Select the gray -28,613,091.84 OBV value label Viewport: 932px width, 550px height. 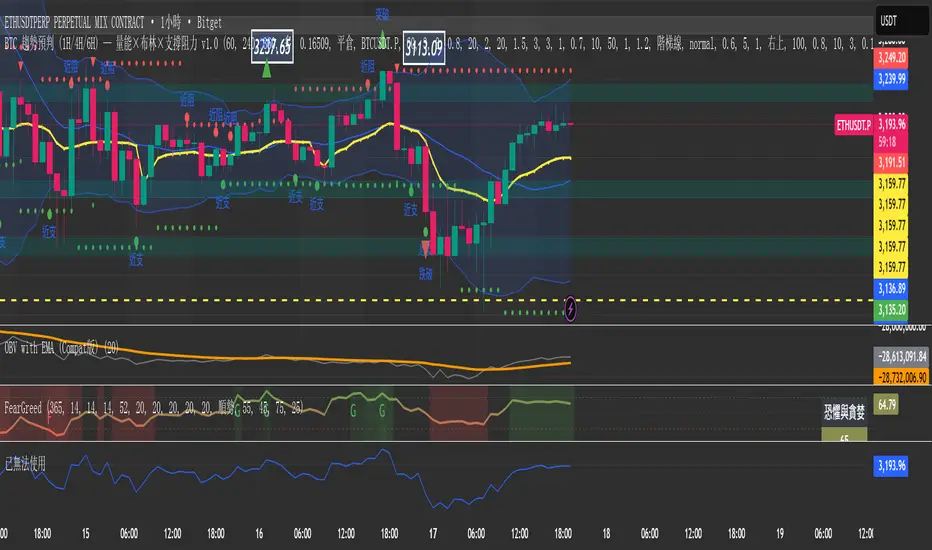click(901, 357)
